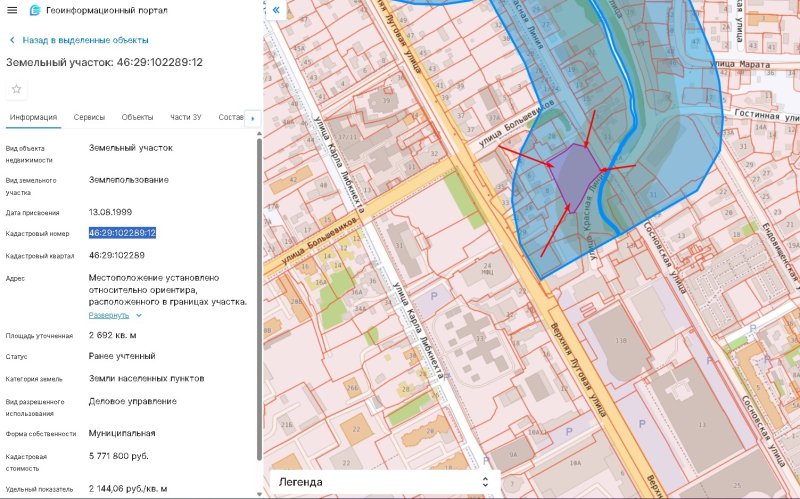Click the Геоинформационный портал logo icon
Viewport: 800px width, 499px height.
pyautogui.click(x=36, y=10)
